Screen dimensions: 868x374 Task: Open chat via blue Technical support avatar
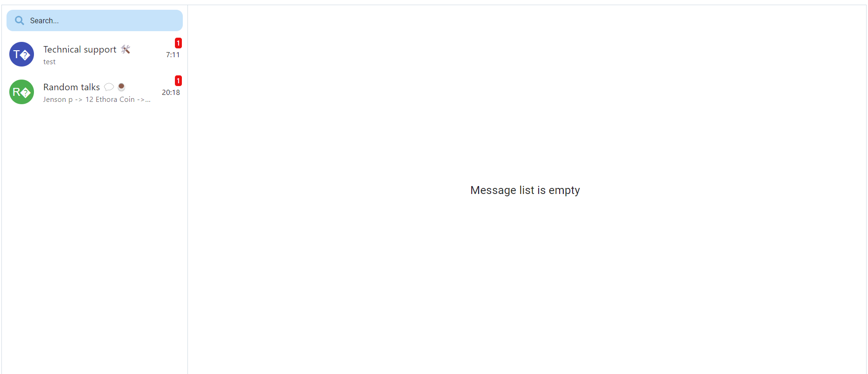(21, 54)
